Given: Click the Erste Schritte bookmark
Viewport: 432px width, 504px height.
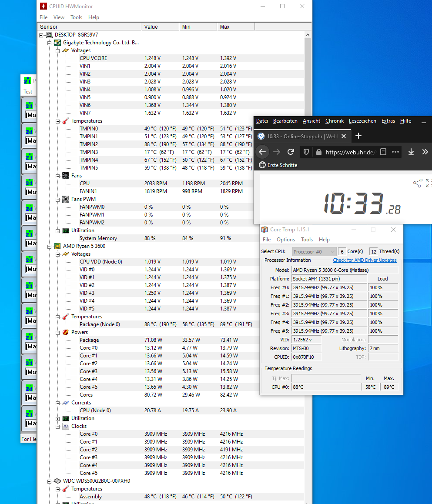Looking at the screenshot, I should coord(278,165).
